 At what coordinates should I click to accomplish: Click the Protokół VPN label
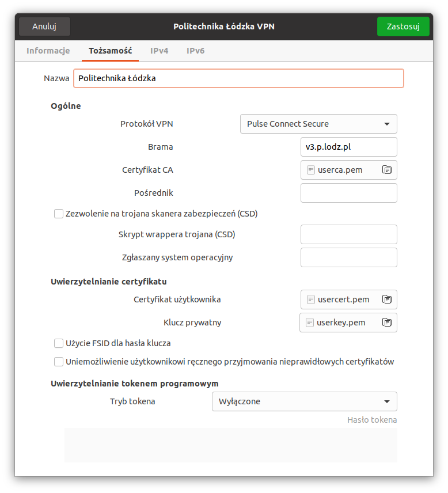point(146,124)
